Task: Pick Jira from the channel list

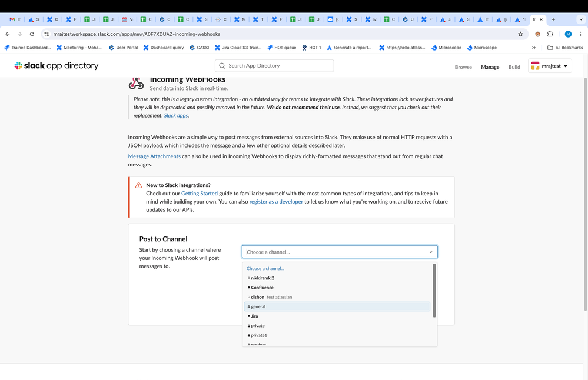Action: click(x=337, y=316)
